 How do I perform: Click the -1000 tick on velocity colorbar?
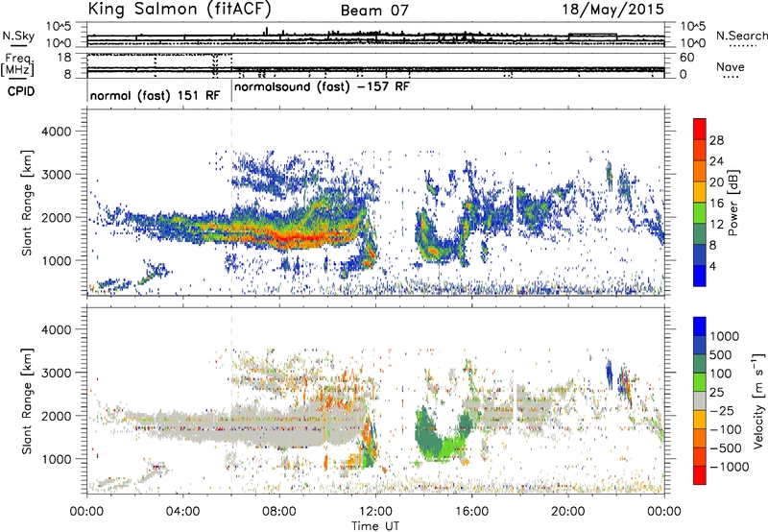coord(729,467)
